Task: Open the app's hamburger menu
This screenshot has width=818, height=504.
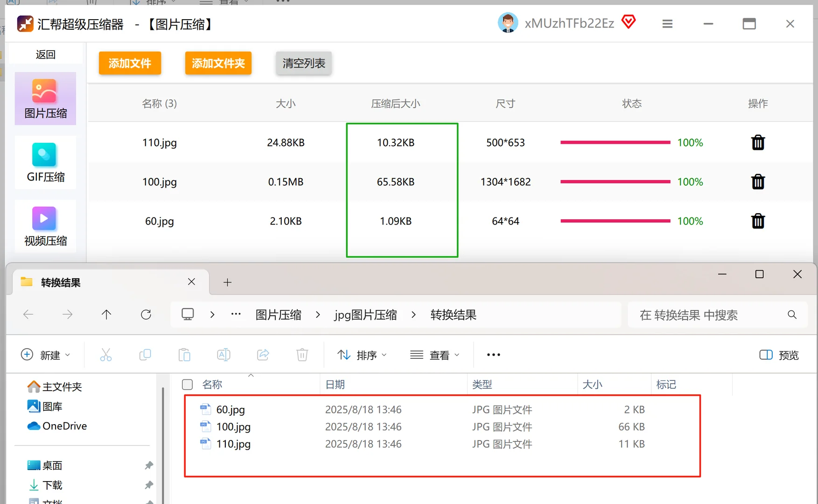Action: point(667,23)
